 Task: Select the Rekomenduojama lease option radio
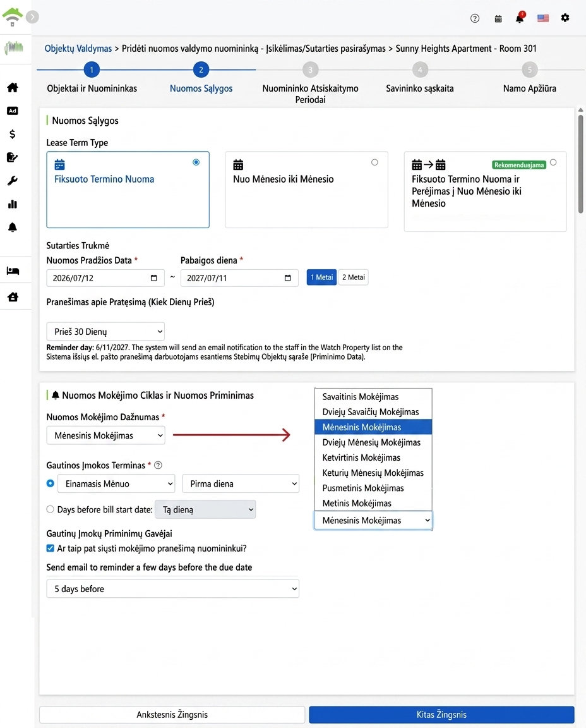[553, 162]
